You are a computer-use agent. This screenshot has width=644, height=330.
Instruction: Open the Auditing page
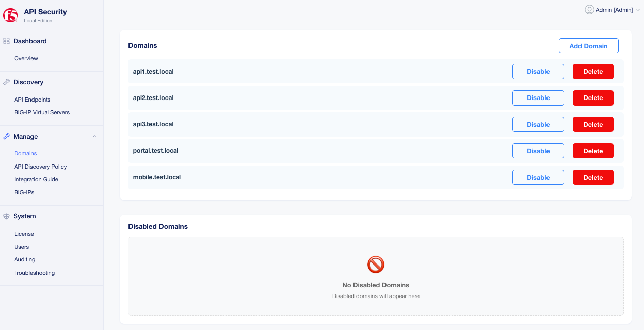[25, 260]
